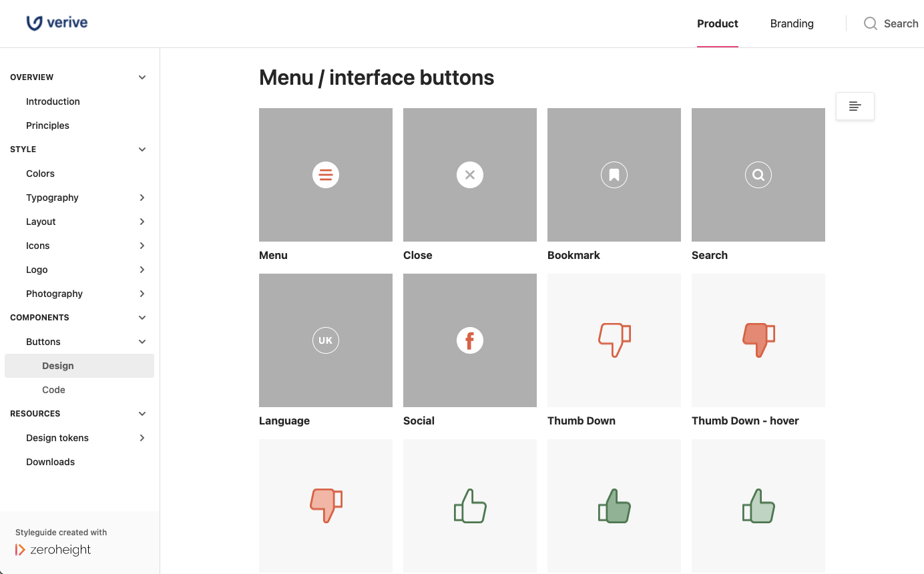Click the STYLE section label

coord(23,150)
